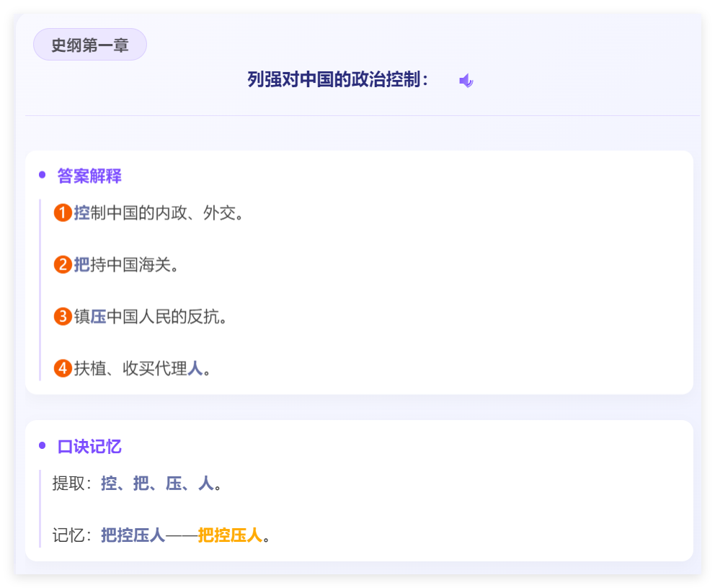The height and width of the screenshot is (588, 715).
Task: Click the 口诀记忆 section heading
Action: coord(89,446)
